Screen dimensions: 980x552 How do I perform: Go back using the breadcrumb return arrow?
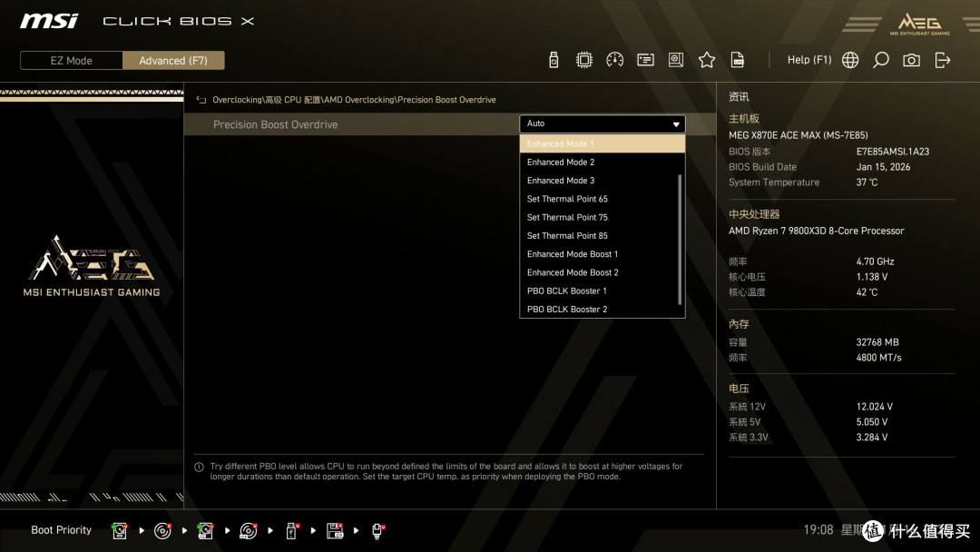click(x=201, y=100)
